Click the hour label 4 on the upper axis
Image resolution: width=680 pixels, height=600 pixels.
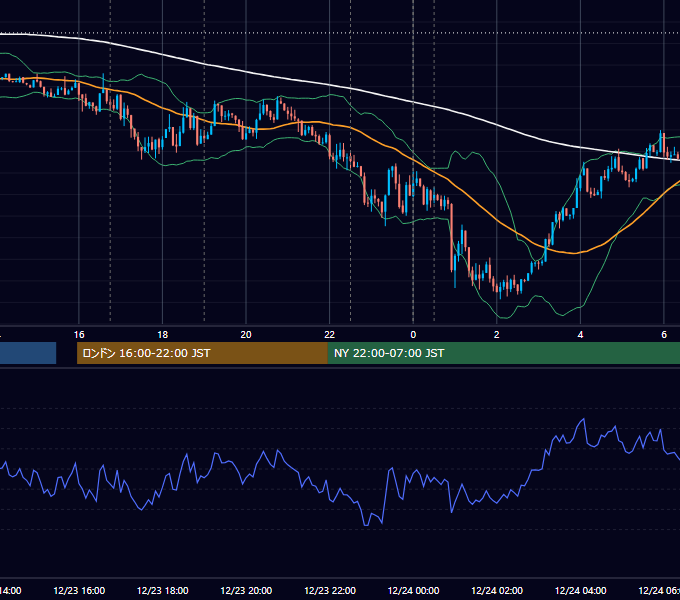click(x=580, y=335)
